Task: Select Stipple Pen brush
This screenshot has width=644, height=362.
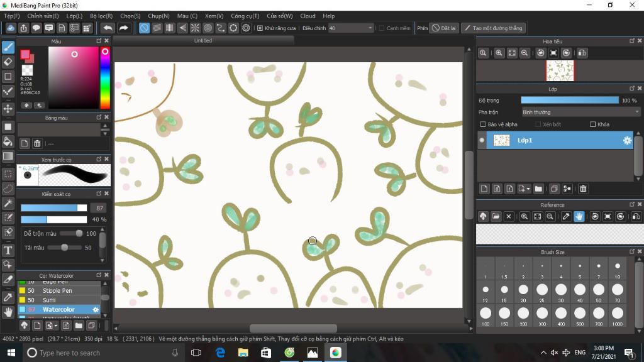Action: tap(58, 290)
